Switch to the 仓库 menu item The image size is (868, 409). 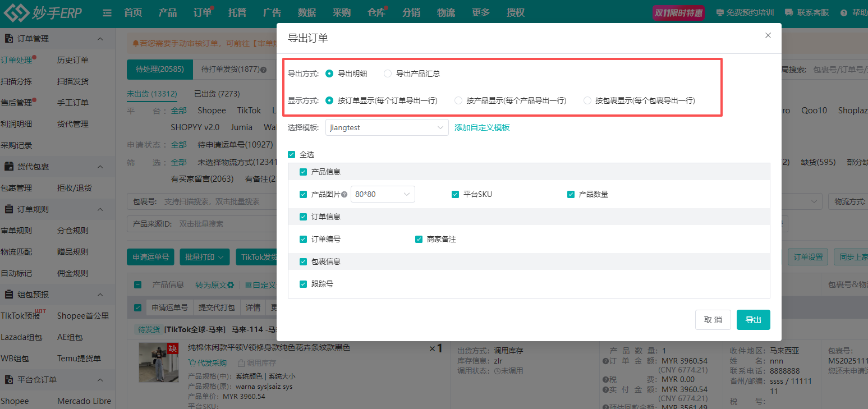(x=376, y=12)
